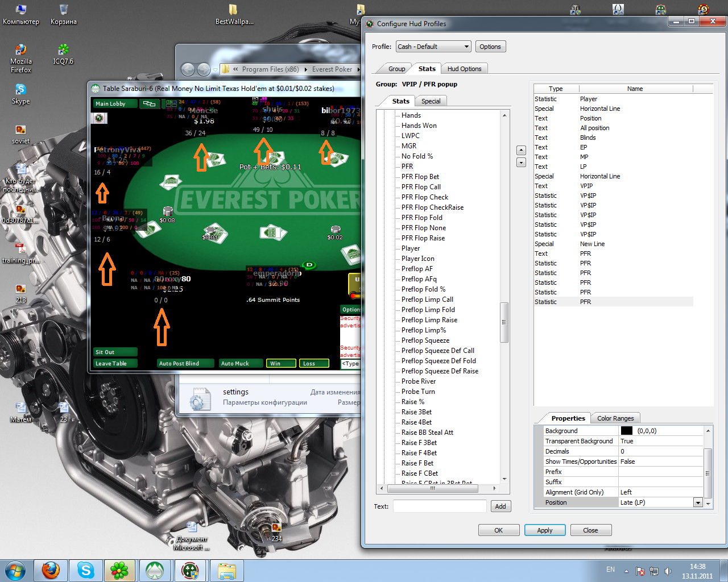Move selected stat up with arrow button
The image size is (728, 582).
[x=521, y=151]
